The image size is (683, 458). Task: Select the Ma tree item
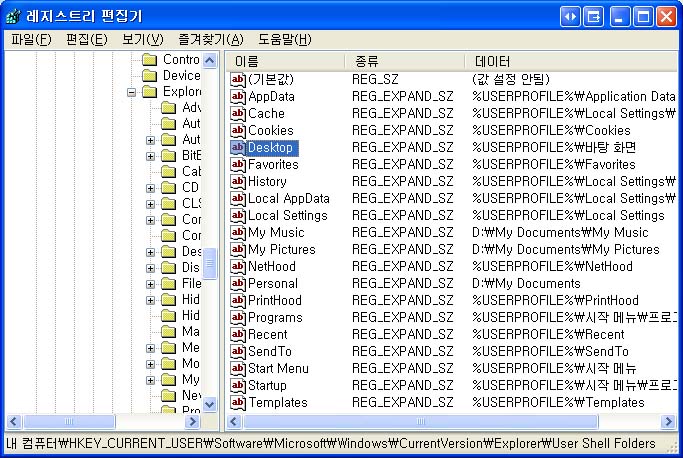click(x=191, y=332)
